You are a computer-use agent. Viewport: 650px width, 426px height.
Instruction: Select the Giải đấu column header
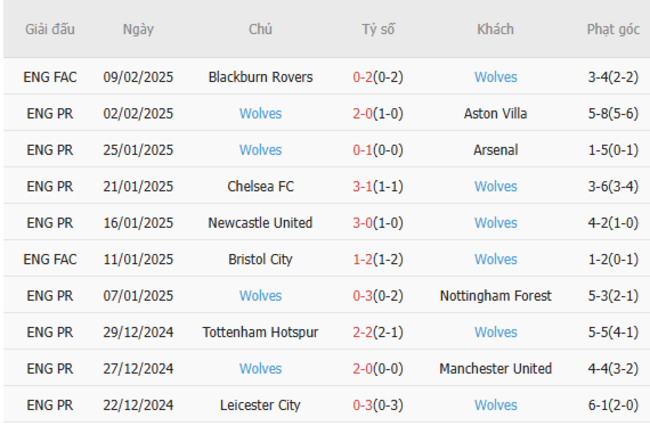(50, 29)
